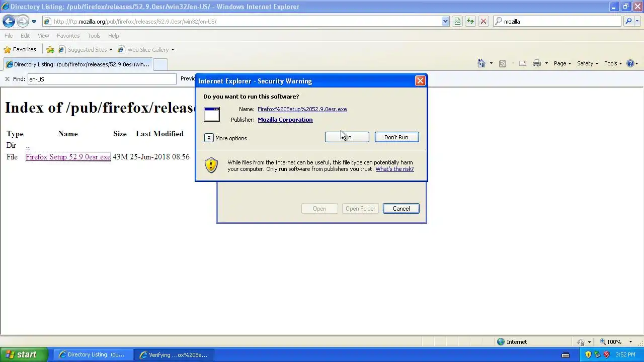Viewport: 644px width, 362px height.
Task: Open the Help menu
Action: [113, 36]
